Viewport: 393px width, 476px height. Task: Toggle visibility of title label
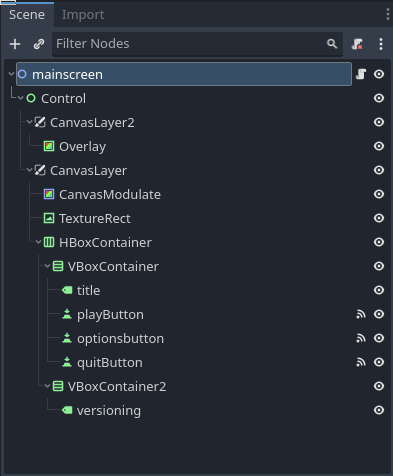point(379,290)
